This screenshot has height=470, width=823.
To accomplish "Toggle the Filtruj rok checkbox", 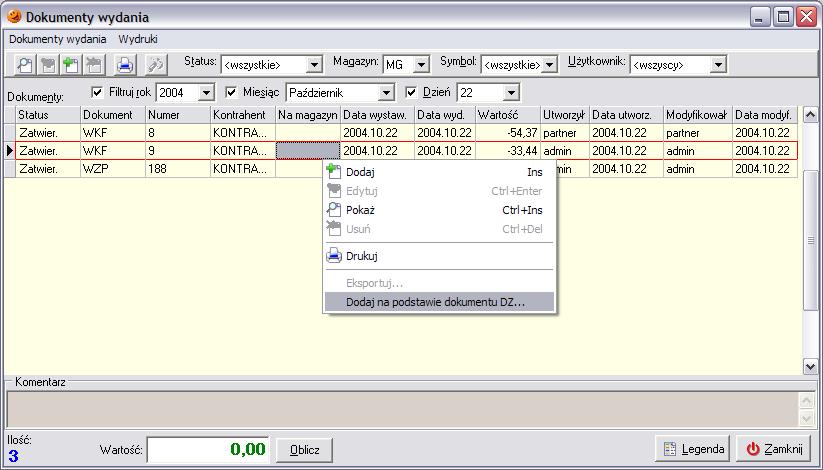I will click(97, 92).
